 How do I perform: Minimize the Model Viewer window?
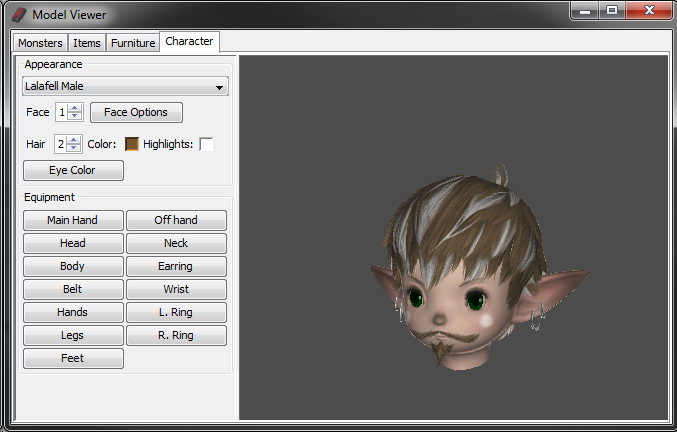pos(585,10)
